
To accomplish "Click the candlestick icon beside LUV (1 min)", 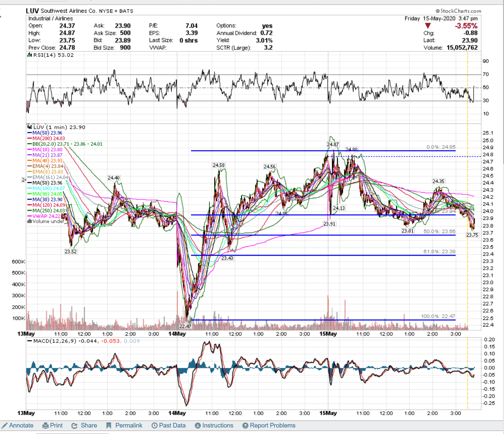I will click(30, 127).
